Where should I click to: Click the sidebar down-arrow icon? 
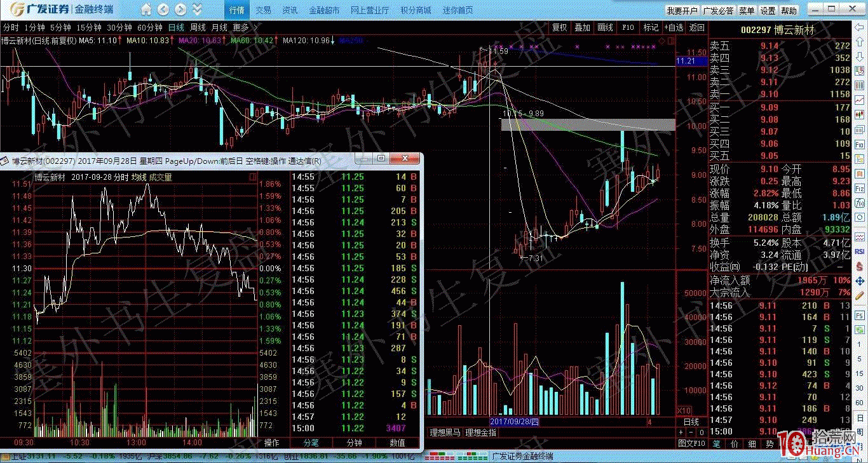(860, 58)
